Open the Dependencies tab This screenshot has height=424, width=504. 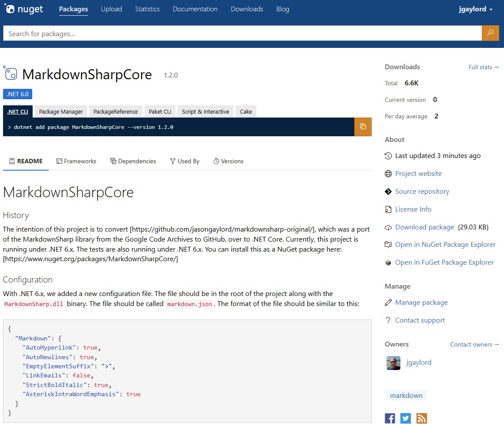133,161
